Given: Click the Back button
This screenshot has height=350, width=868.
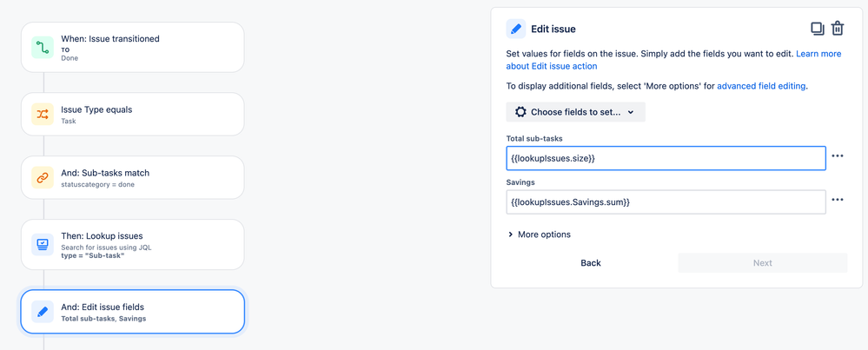Looking at the screenshot, I should (591, 263).
